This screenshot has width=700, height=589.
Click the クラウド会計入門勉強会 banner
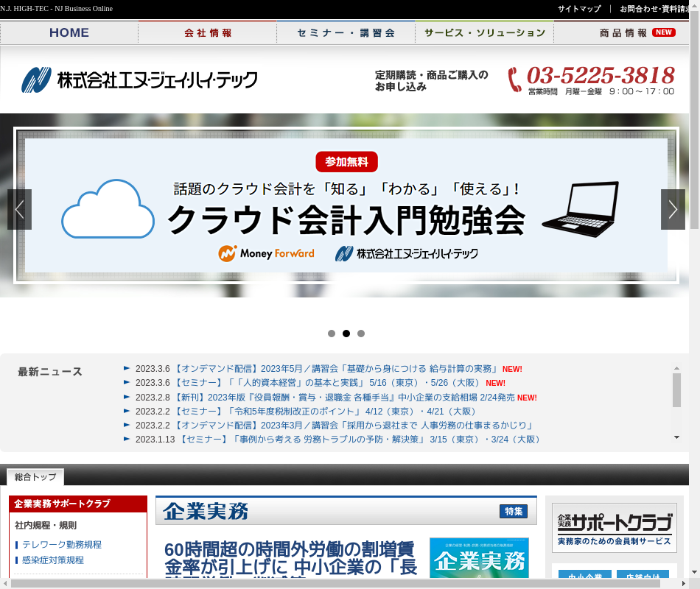346,205
